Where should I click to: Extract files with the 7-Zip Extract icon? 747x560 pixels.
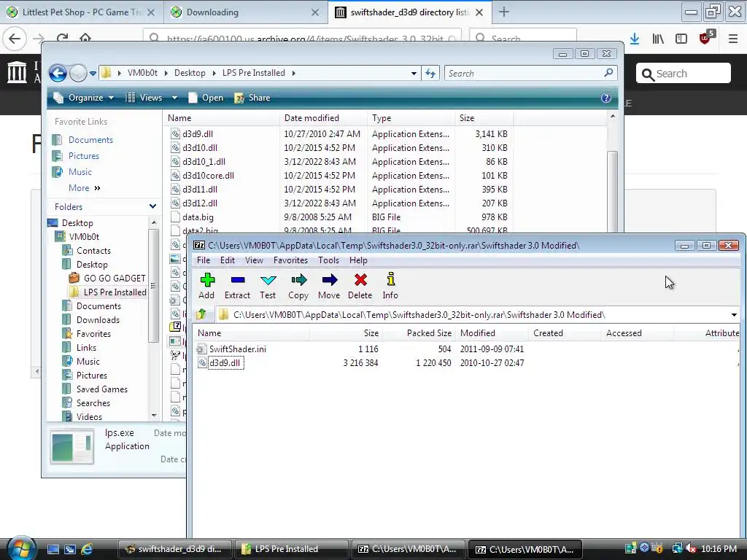pyautogui.click(x=237, y=286)
